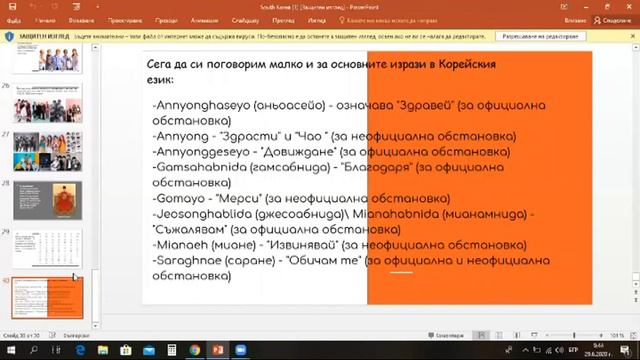
Task: Switch to the Вмъкване ribbon tab
Action: [81, 20]
